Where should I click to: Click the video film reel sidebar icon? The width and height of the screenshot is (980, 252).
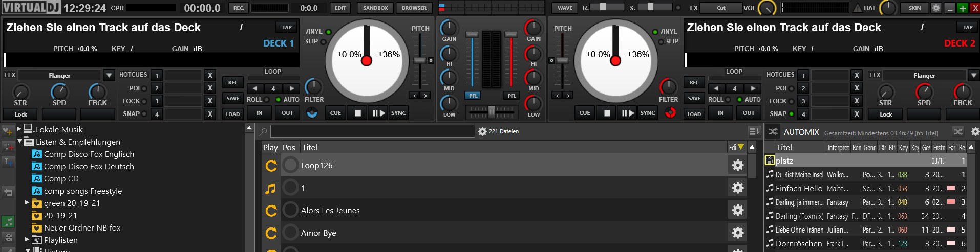(8, 237)
